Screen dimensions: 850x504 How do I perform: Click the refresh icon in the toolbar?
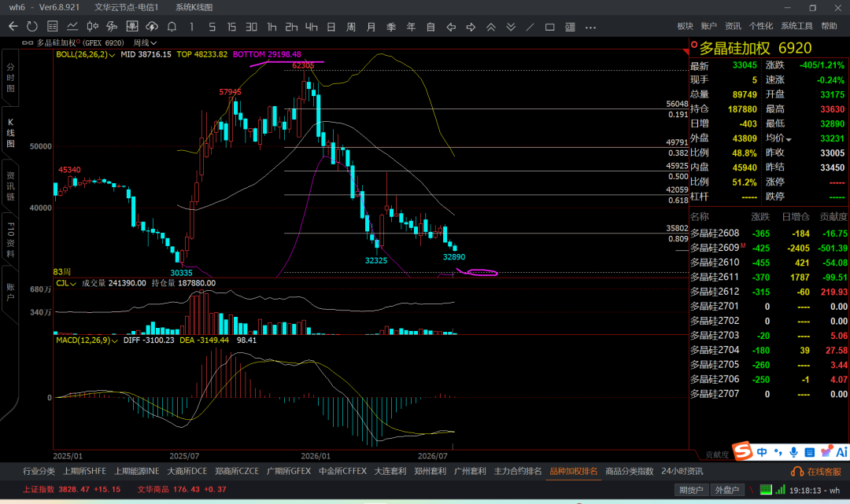(x=32, y=27)
